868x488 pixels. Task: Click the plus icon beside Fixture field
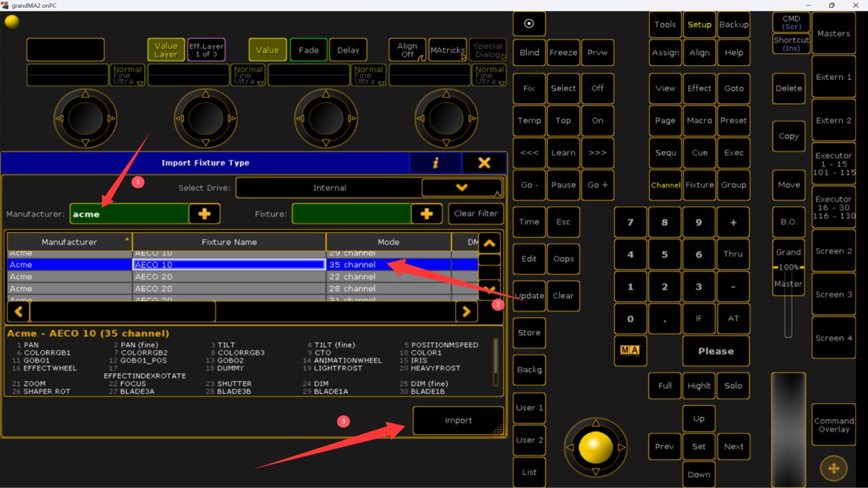click(x=427, y=213)
